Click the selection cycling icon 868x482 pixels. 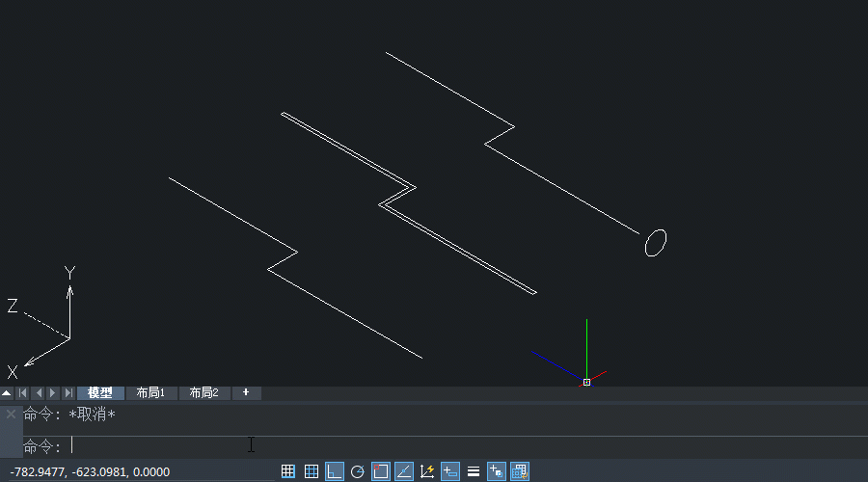click(520, 471)
